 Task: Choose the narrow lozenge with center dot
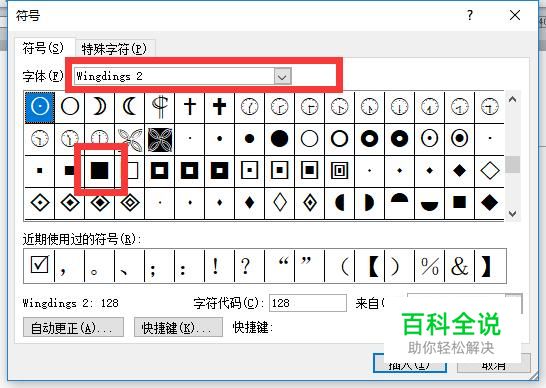(310, 203)
